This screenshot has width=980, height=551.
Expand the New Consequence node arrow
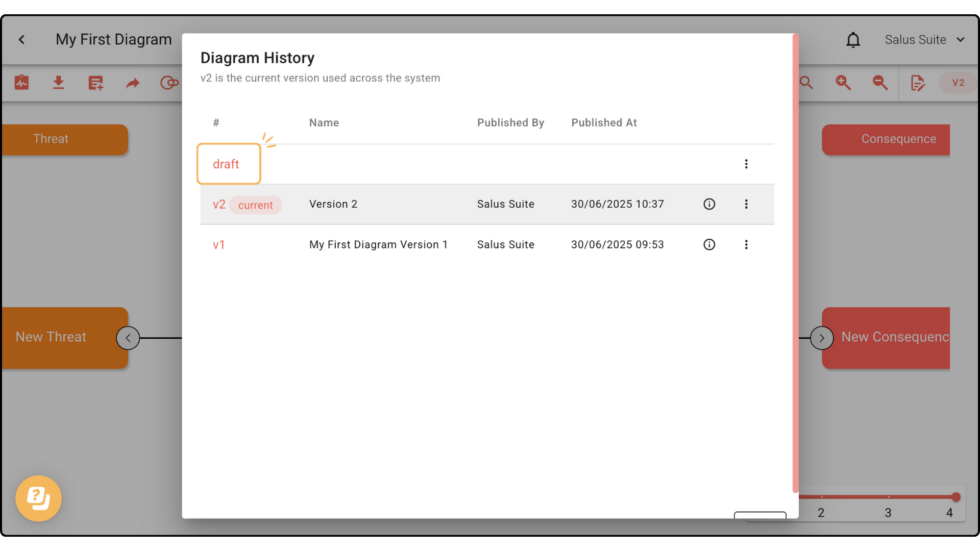(x=821, y=338)
